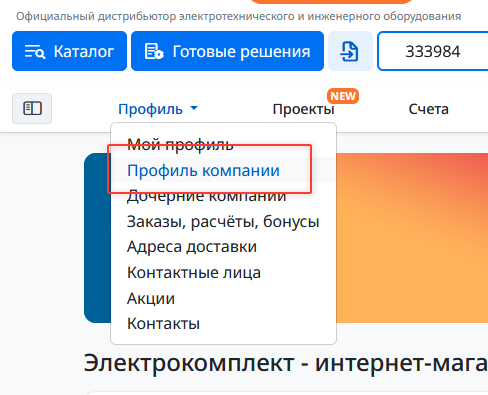Toggle the sidebar panel layout icon
This screenshot has height=395, width=488.
click(32, 108)
